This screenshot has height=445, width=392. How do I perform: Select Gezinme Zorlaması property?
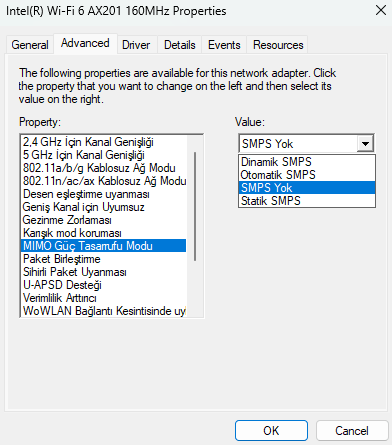click(x=104, y=220)
